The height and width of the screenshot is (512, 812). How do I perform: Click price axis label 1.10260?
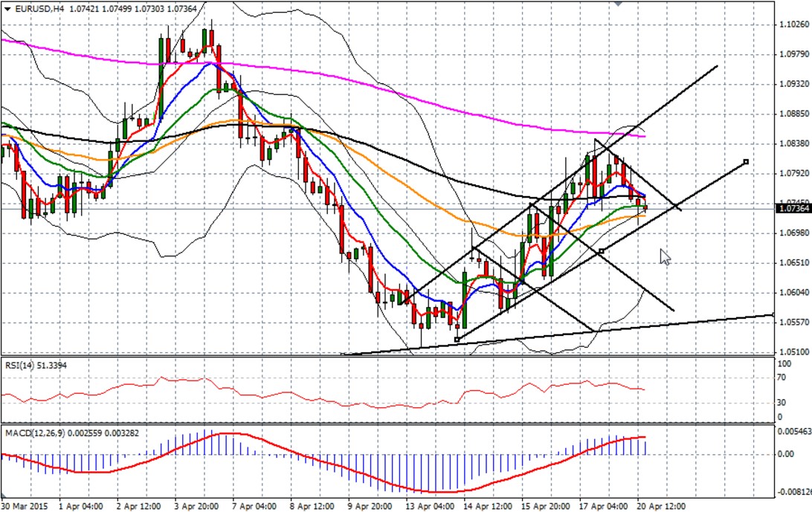[794, 25]
